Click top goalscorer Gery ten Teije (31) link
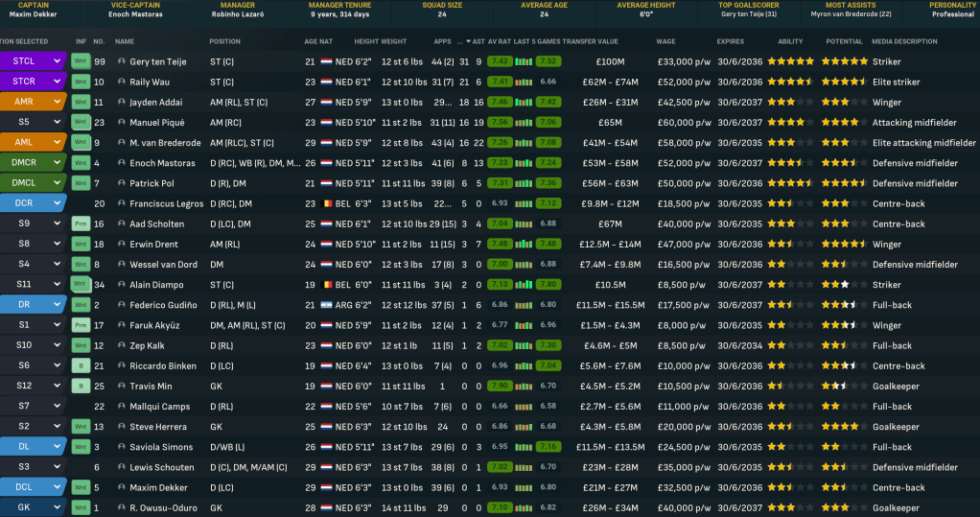The height and width of the screenshot is (517, 980). pyautogui.click(x=748, y=14)
